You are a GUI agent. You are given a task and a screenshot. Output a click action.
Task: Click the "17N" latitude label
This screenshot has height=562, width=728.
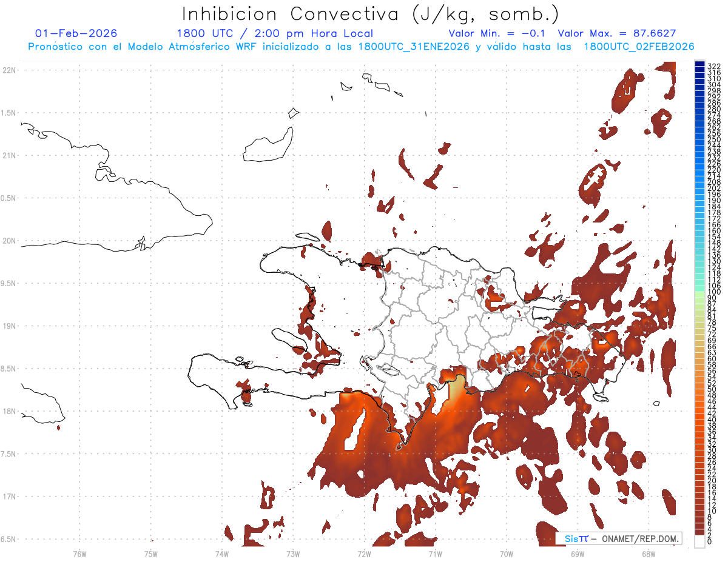8,497
